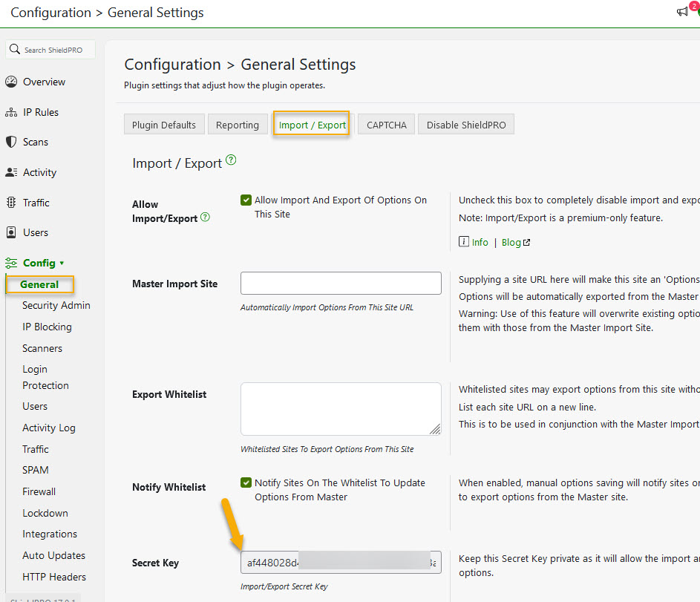Viewport: 700px width, 602px height.
Task: Click 'Whitelisted Sites To Export Options' caption
Action: [327, 449]
